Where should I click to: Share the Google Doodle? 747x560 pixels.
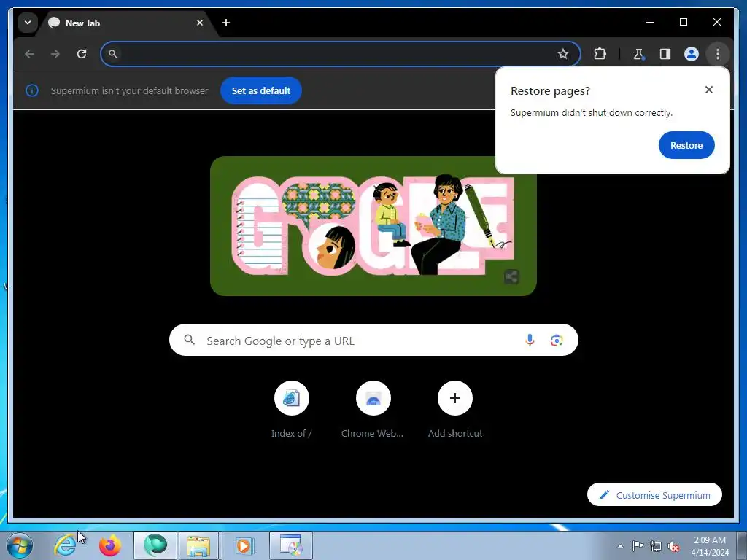coord(511,276)
